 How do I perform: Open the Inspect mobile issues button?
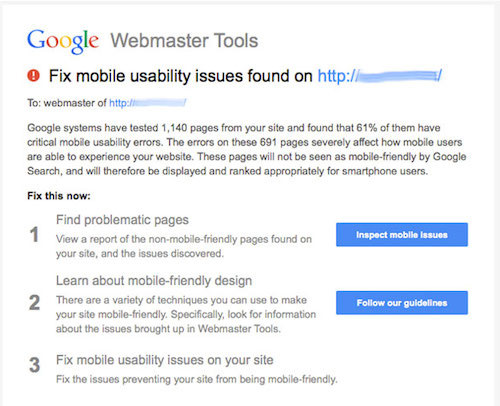pyautogui.click(x=402, y=235)
